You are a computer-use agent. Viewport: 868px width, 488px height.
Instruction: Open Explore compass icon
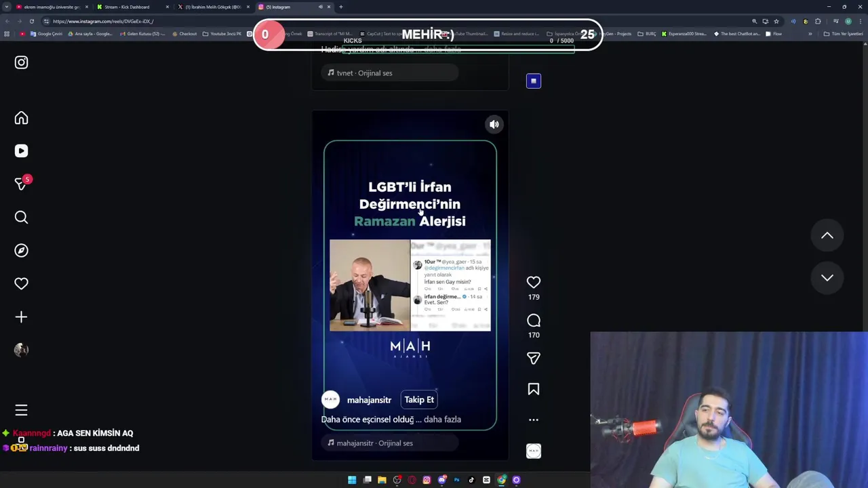(21, 250)
